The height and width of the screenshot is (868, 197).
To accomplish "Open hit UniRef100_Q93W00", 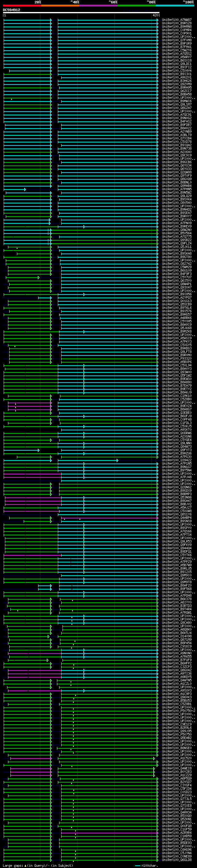I will (176, 372).
